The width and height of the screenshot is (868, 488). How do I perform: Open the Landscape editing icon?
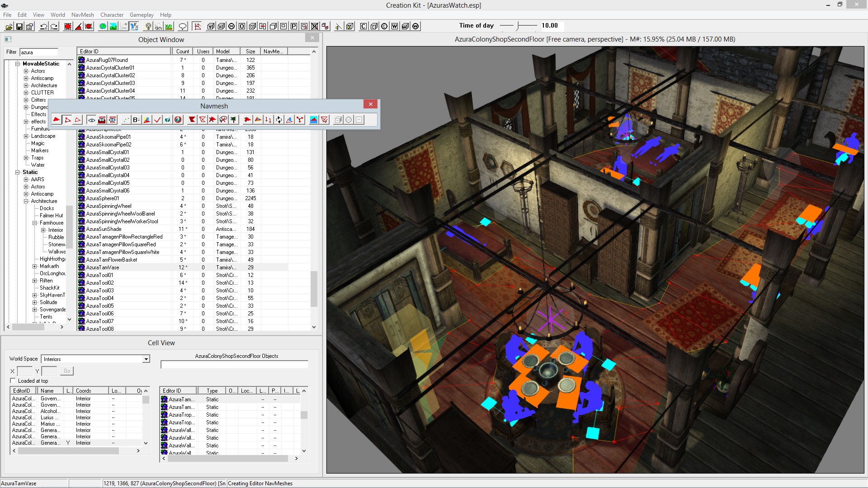113,26
